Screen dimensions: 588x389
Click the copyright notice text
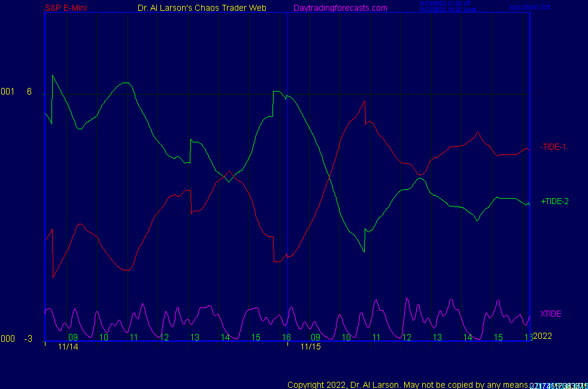tap(407, 384)
